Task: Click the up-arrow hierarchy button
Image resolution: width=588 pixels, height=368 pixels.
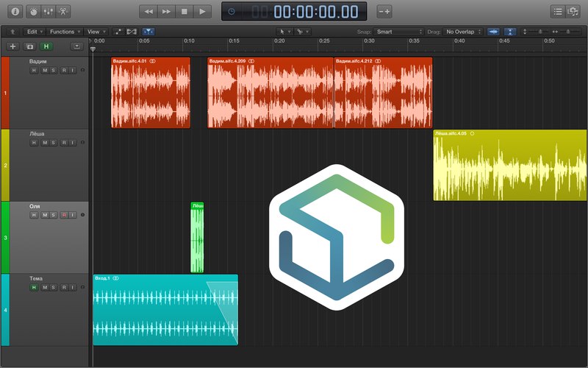Action: click(12, 32)
